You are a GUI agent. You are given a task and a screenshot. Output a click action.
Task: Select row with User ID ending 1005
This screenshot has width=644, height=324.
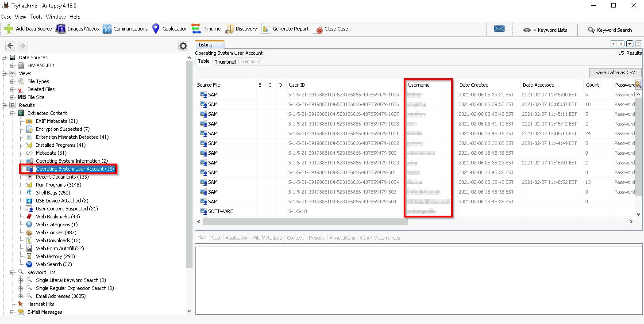[415, 95]
